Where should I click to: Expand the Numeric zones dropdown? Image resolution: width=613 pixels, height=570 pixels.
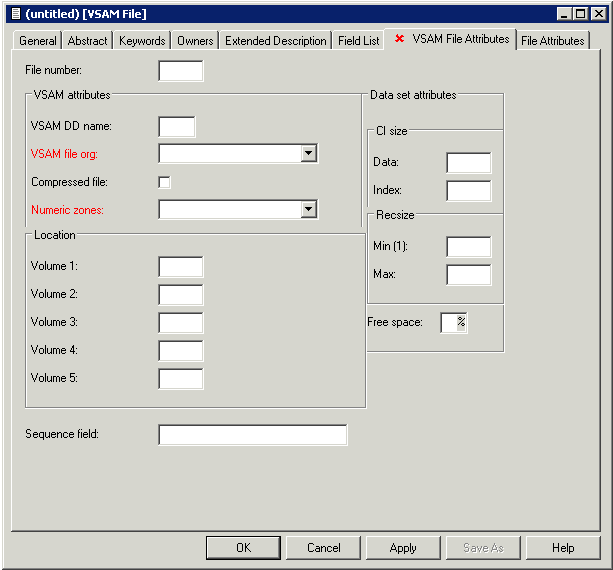tap(309, 210)
